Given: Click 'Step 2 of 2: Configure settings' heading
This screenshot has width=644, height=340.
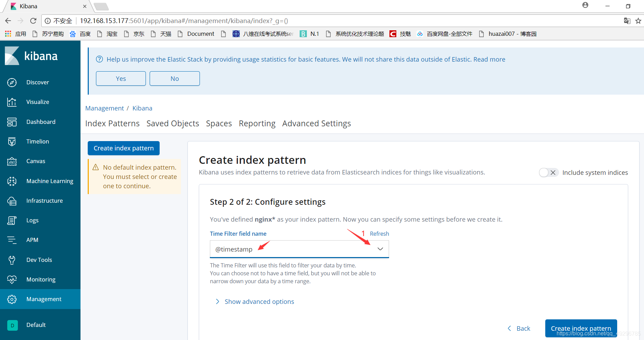Looking at the screenshot, I should coord(268,202).
